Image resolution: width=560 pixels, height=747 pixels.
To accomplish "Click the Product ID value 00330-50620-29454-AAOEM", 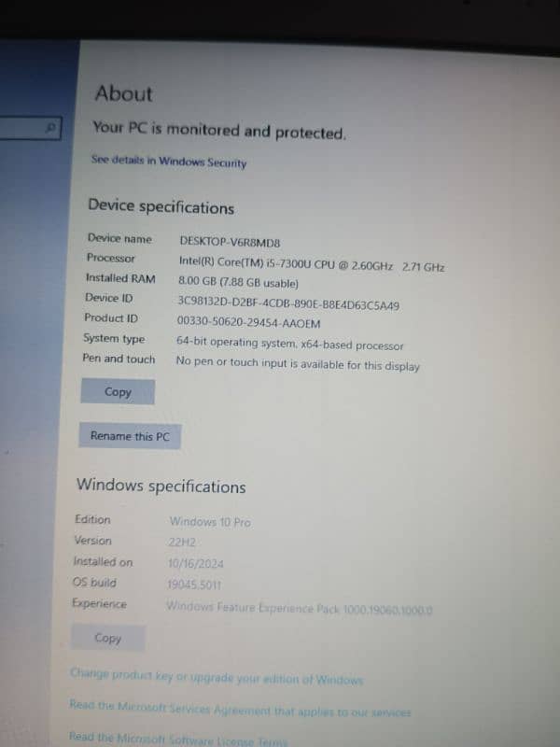I will 248,323.
